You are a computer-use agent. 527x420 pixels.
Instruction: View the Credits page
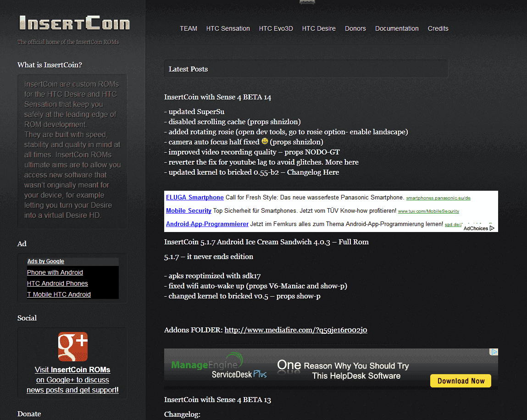point(438,28)
